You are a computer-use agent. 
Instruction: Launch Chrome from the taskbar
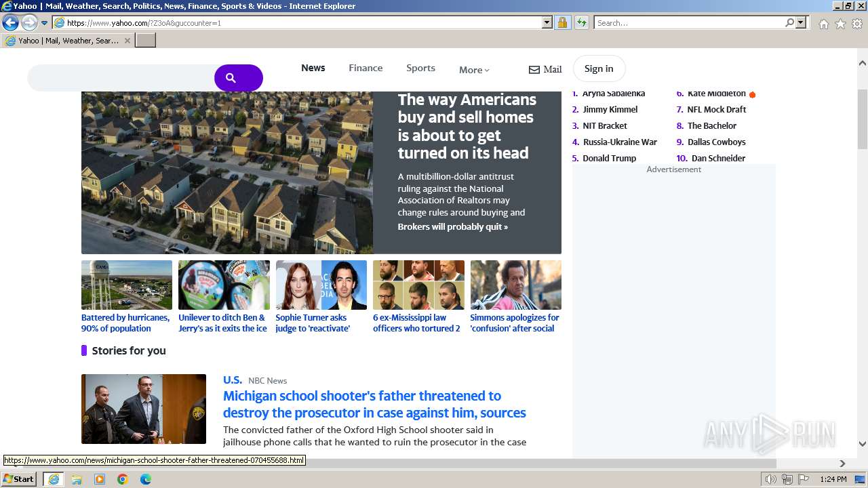pos(123,479)
